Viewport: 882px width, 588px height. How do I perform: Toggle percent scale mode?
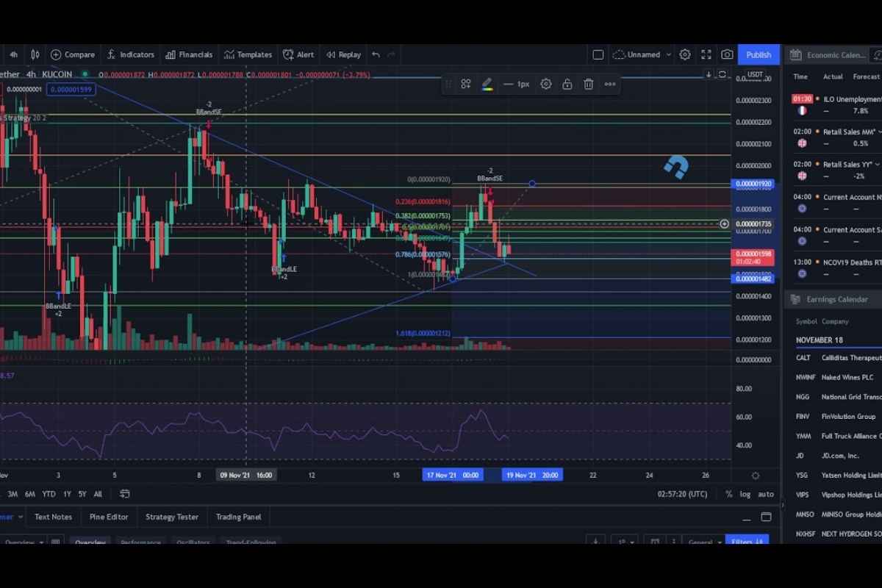coord(728,494)
